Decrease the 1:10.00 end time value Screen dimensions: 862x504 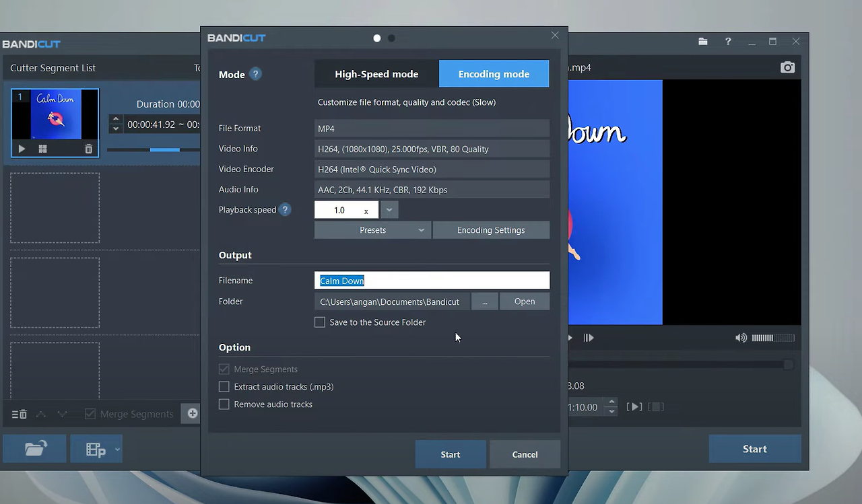click(x=611, y=411)
